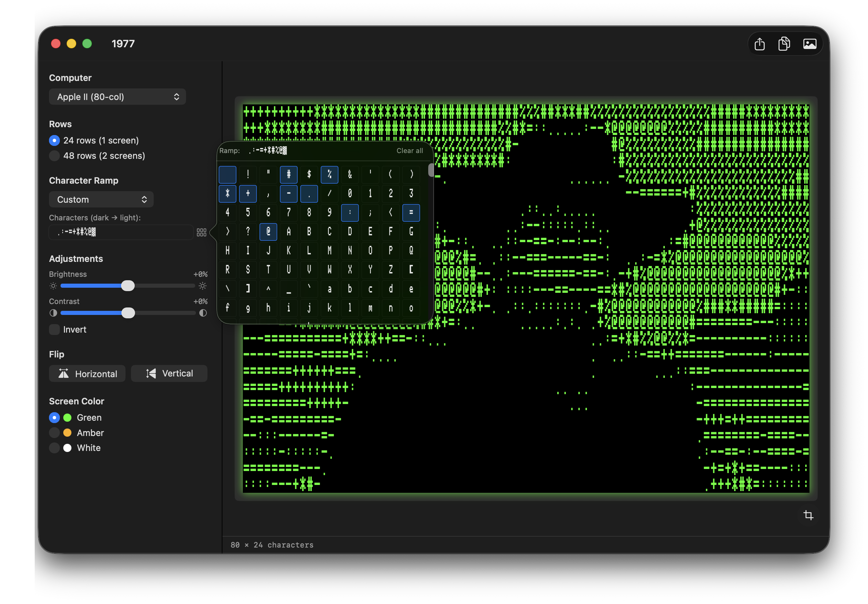Click the '80 × 24 characters' status text
Viewport: 868px width, 604px height.
pyautogui.click(x=272, y=545)
